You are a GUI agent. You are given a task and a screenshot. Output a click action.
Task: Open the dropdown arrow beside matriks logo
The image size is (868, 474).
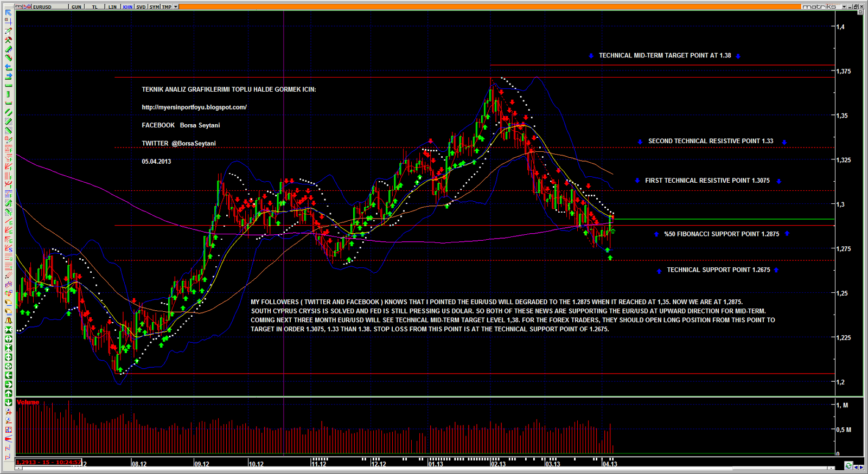coord(844,7)
